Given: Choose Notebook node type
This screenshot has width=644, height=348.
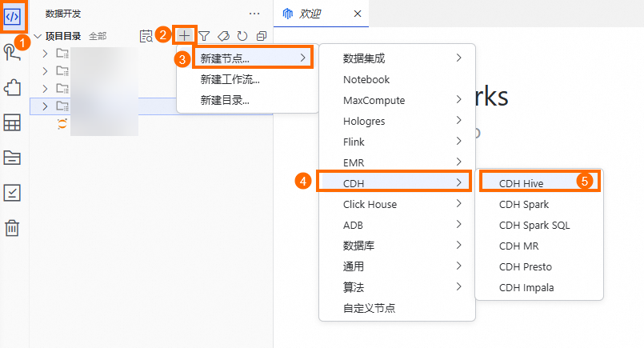Looking at the screenshot, I should [x=397, y=79].
